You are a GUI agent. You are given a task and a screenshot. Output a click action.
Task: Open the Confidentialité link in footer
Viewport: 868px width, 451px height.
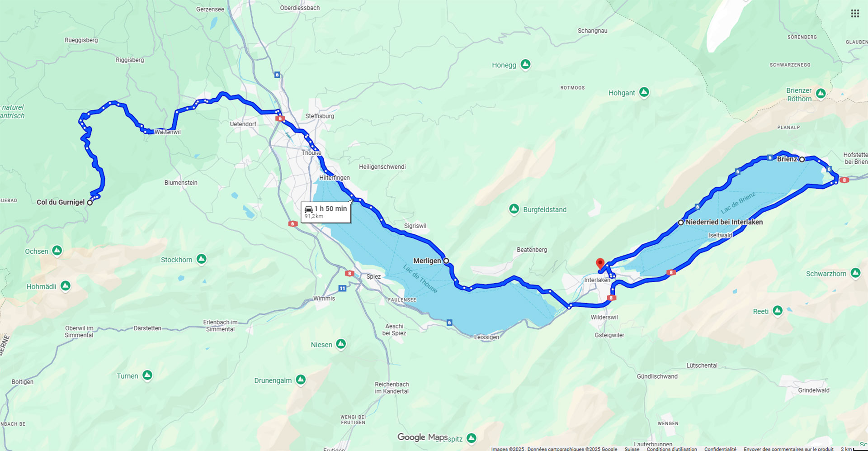pos(720,449)
